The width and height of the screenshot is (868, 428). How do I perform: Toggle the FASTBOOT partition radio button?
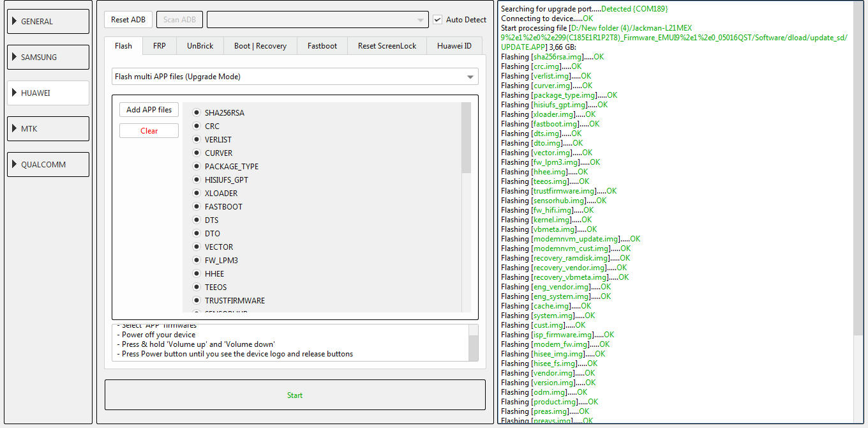pyautogui.click(x=197, y=207)
